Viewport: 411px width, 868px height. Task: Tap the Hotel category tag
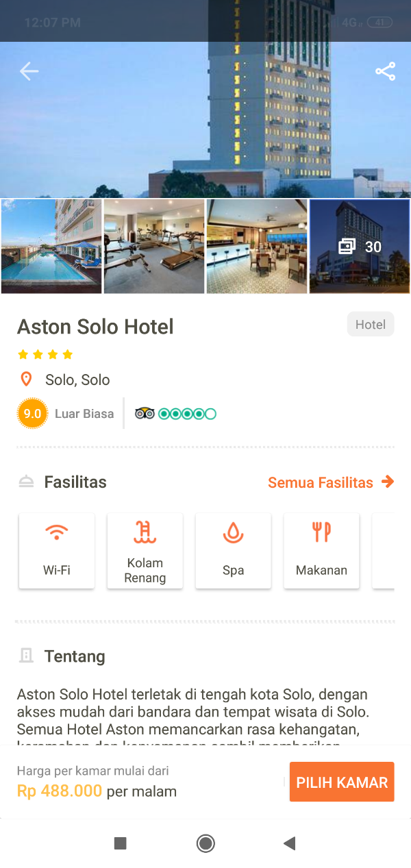(x=371, y=325)
